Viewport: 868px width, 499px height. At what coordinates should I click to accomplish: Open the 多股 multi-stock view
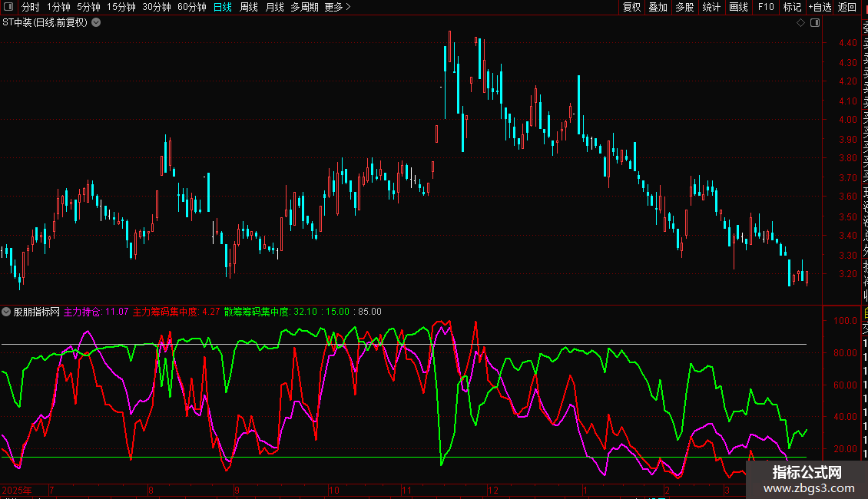[x=684, y=7]
